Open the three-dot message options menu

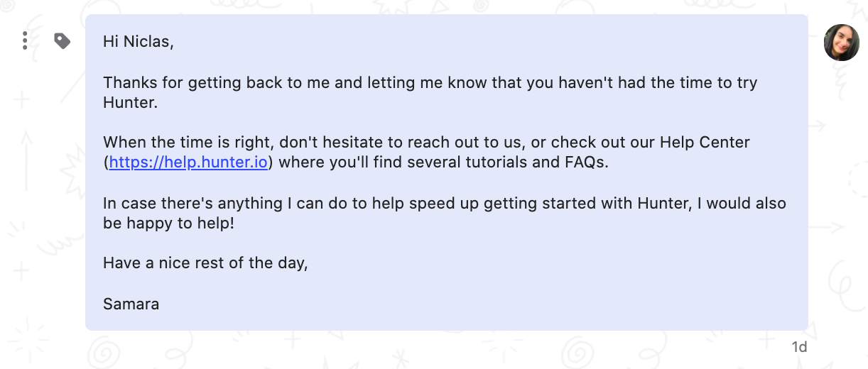click(25, 41)
